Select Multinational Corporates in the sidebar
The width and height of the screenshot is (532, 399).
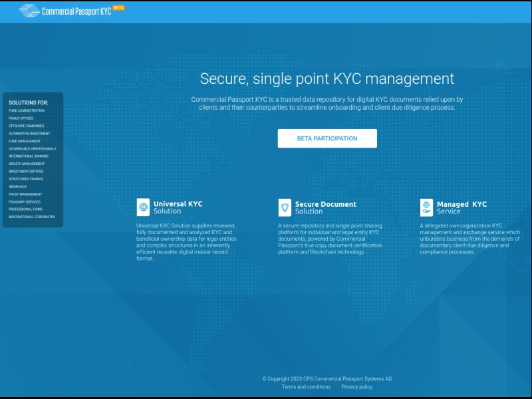[x=32, y=217]
